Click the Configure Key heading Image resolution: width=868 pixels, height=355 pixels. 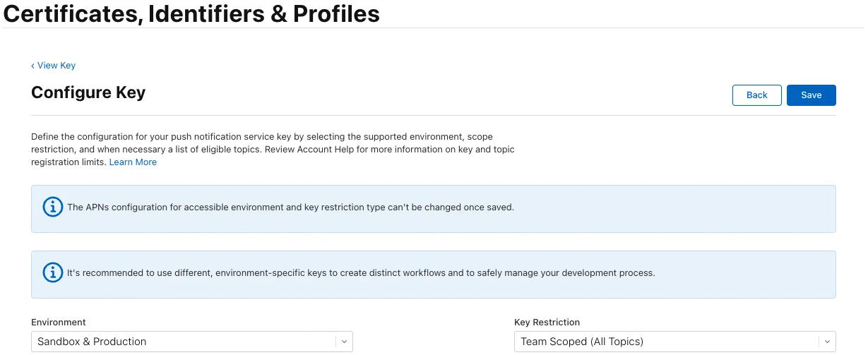point(88,92)
